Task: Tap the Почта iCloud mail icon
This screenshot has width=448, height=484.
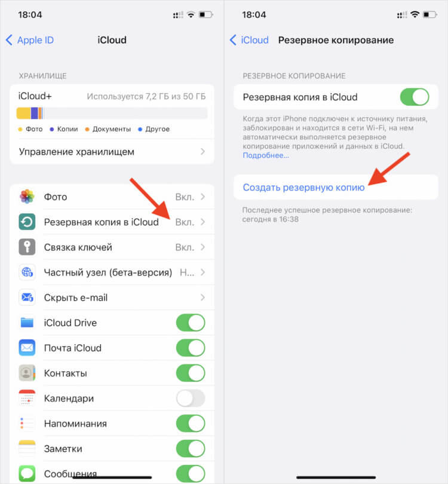Action: coord(27,348)
